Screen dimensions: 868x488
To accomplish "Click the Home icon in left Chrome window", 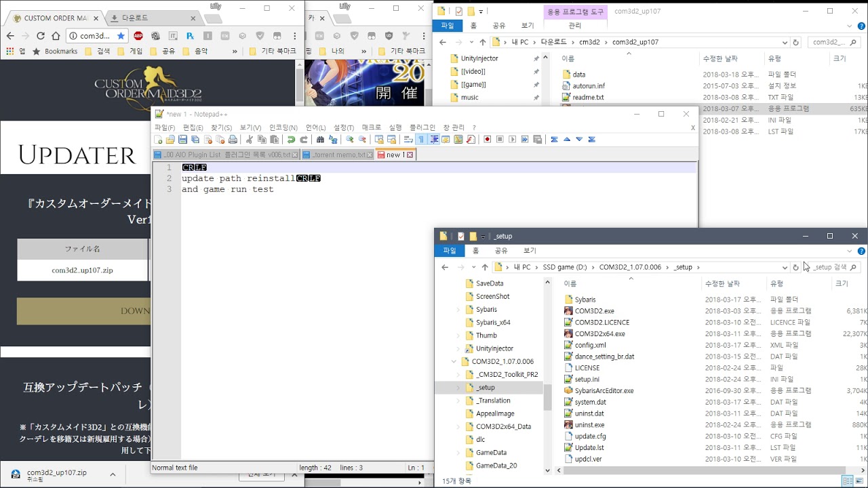I will (x=56, y=36).
